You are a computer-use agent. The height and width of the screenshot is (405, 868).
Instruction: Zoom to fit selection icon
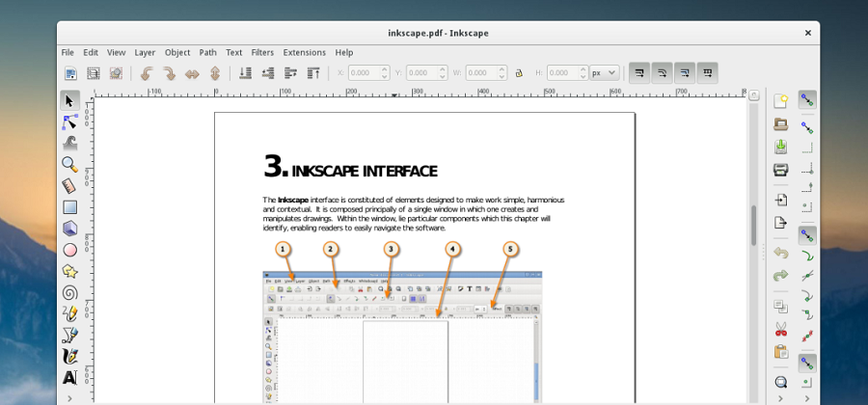[x=780, y=382]
